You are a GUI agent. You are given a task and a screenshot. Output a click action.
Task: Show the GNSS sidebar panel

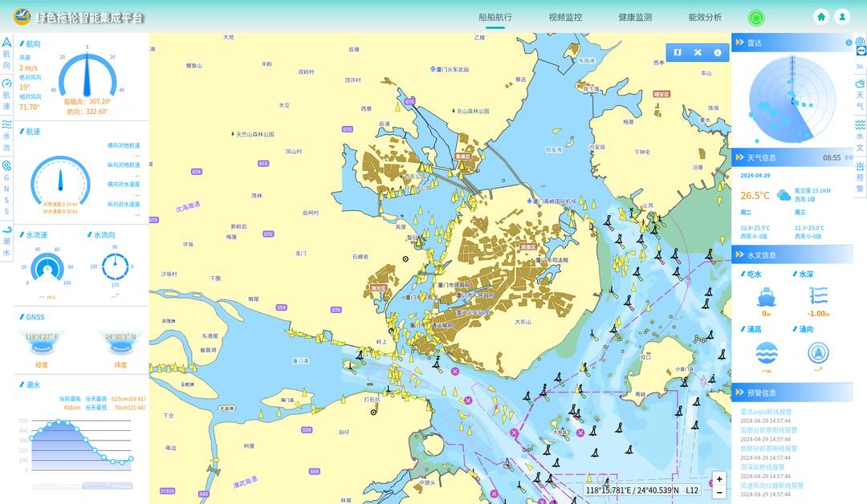click(6, 189)
